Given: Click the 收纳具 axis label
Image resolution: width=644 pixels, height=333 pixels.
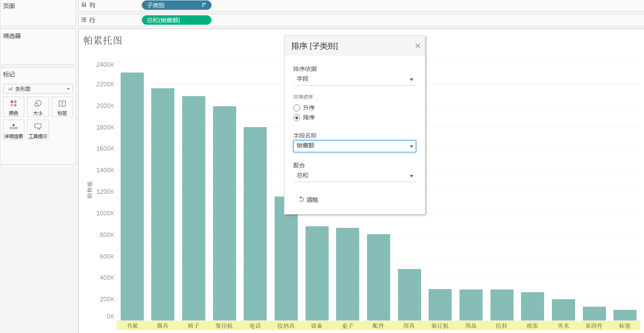Looking at the screenshot, I should click(286, 326).
